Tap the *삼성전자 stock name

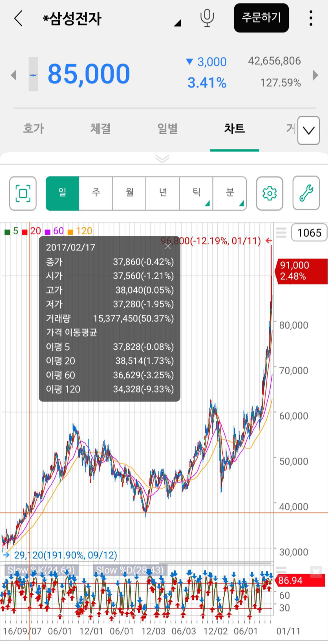[72, 19]
